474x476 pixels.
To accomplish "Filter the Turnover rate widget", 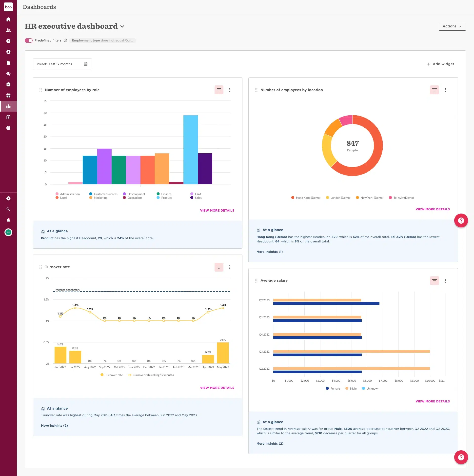I will (219, 267).
